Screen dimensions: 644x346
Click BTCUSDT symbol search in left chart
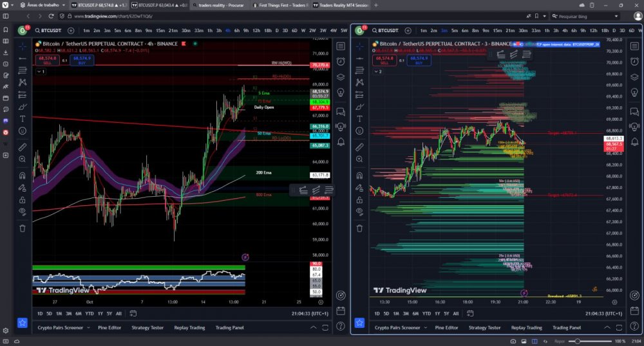[48, 30]
